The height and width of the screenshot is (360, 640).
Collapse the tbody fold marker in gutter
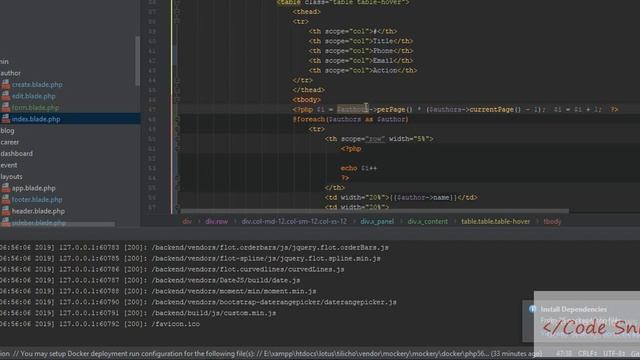coord(178,100)
